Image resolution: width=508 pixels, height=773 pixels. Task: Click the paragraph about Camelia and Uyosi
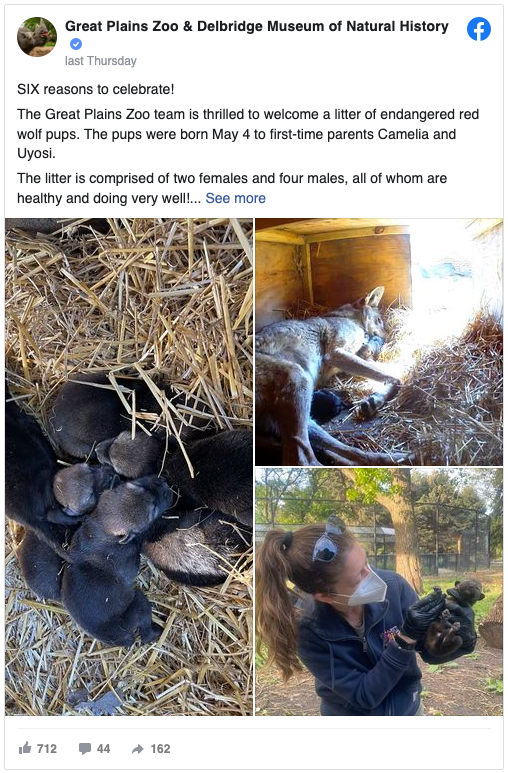248,134
